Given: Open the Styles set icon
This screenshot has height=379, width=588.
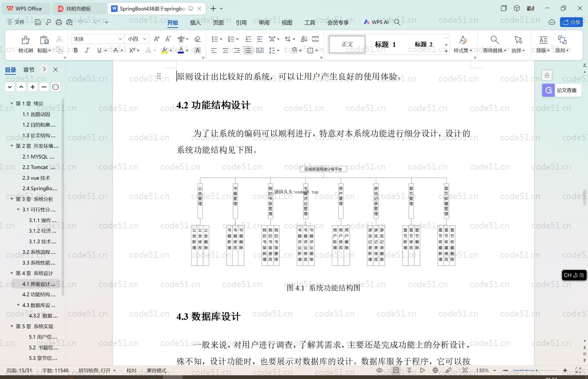Looking at the screenshot, I should pyautogui.click(x=463, y=40).
